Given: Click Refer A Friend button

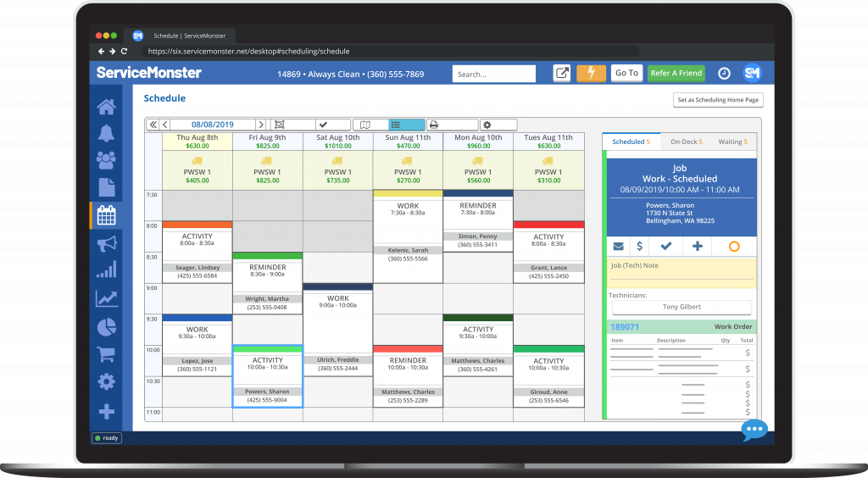Looking at the screenshot, I should [x=676, y=73].
